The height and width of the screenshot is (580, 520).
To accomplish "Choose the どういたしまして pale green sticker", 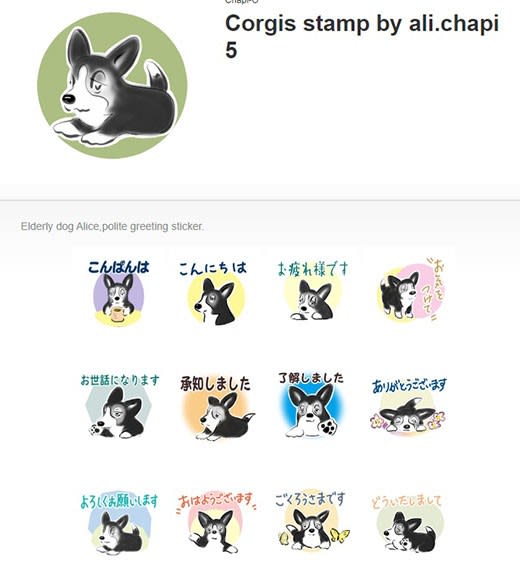I will [x=409, y=523].
